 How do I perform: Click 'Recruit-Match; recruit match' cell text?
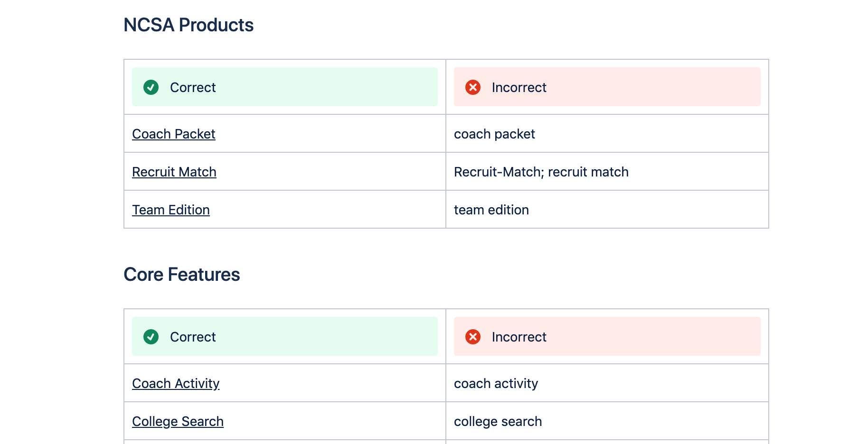[x=541, y=172]
